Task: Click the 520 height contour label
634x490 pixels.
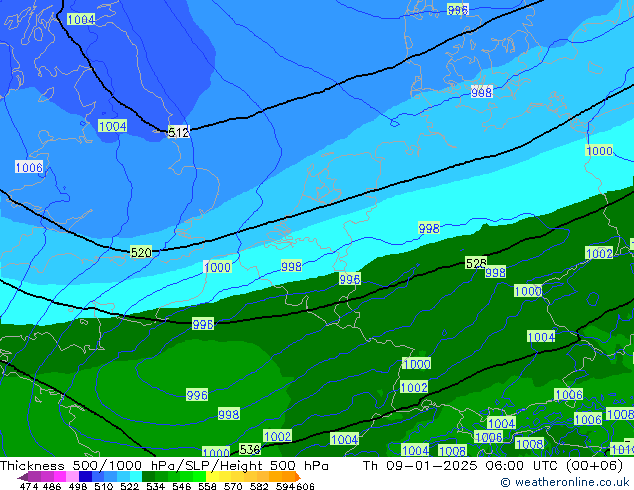Action: point(141,253)
